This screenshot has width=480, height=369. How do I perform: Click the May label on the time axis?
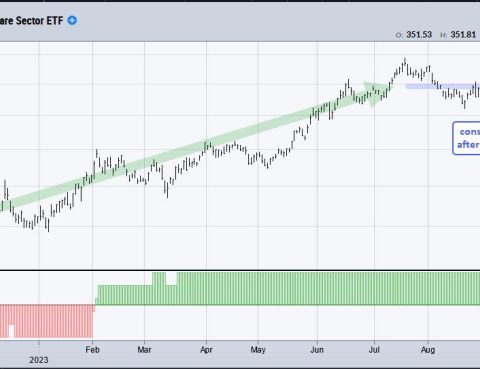pyautogui.click(x=258, y=350)
